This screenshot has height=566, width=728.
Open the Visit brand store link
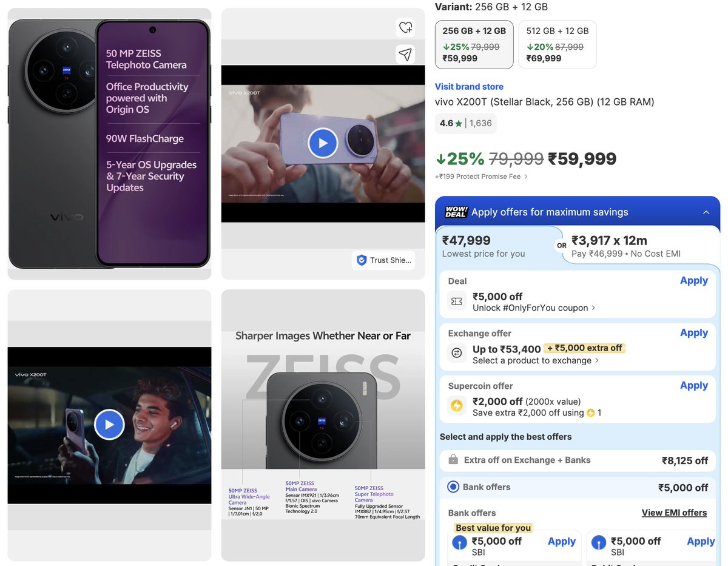coord(469,87)
